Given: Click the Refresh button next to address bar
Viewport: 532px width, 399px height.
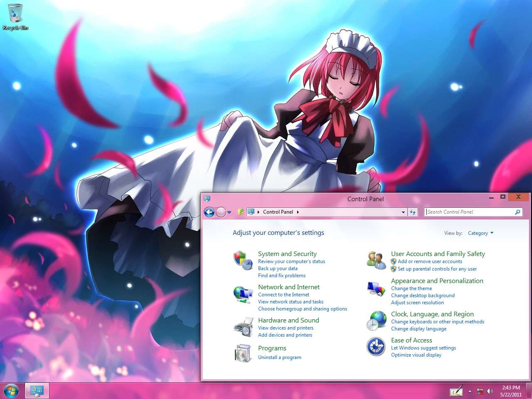Looking at the screenshot, I should click(413, 212).
